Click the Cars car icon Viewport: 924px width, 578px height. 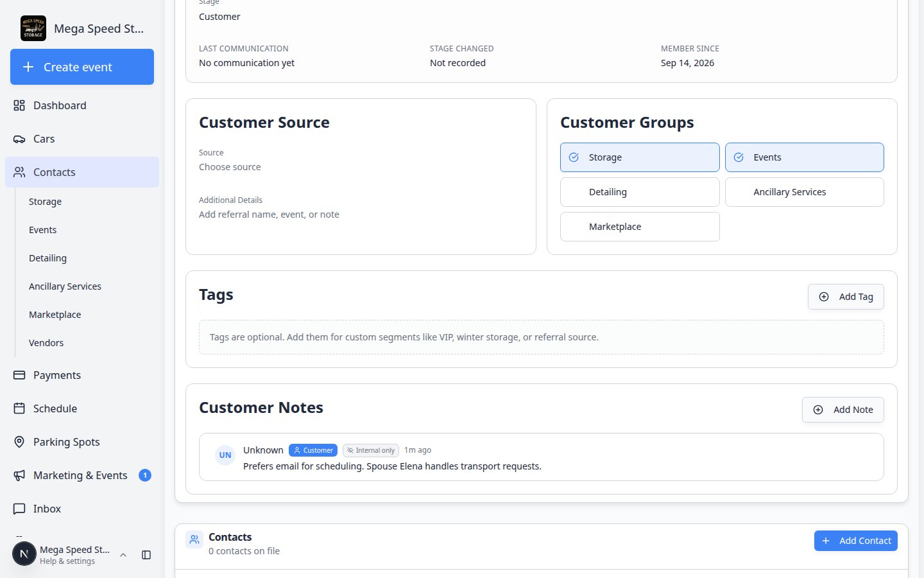click(19, 139)
